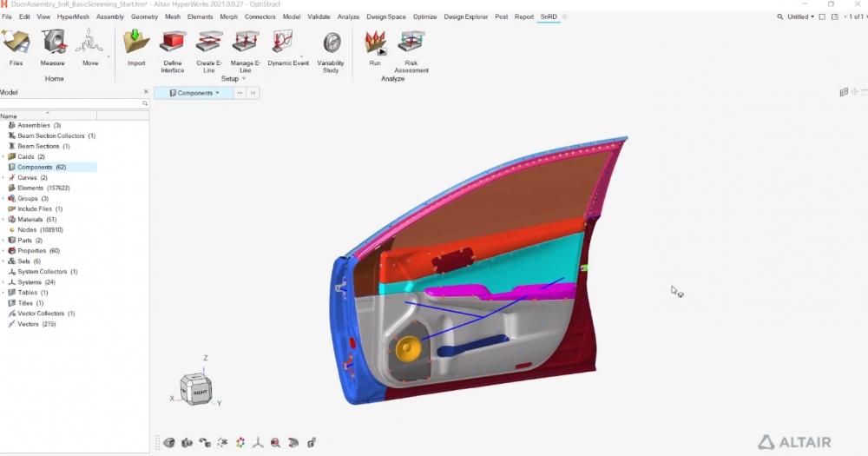The image size is (868, 456).
Task: Click search icon in Model browser field
Action: coord(145,103)
